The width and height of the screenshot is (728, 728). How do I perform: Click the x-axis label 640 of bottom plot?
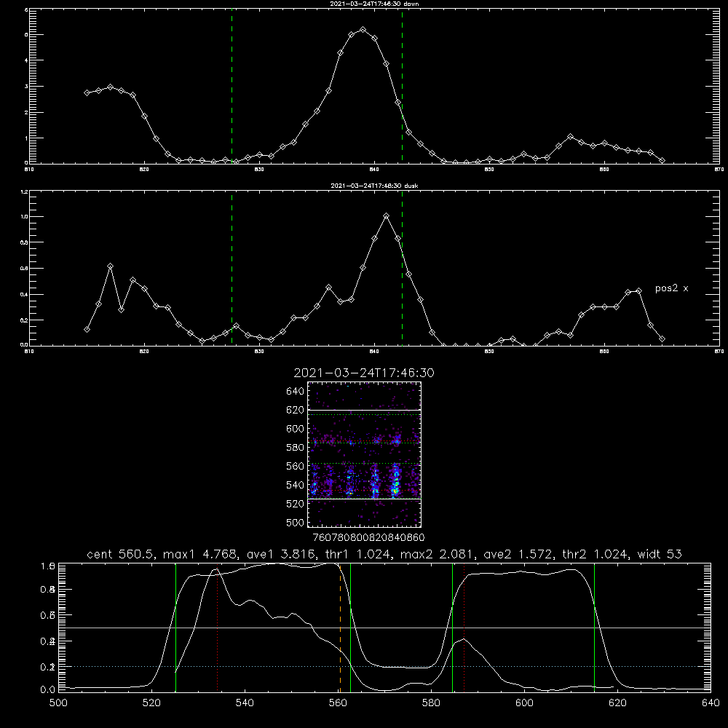click(711, 703)
